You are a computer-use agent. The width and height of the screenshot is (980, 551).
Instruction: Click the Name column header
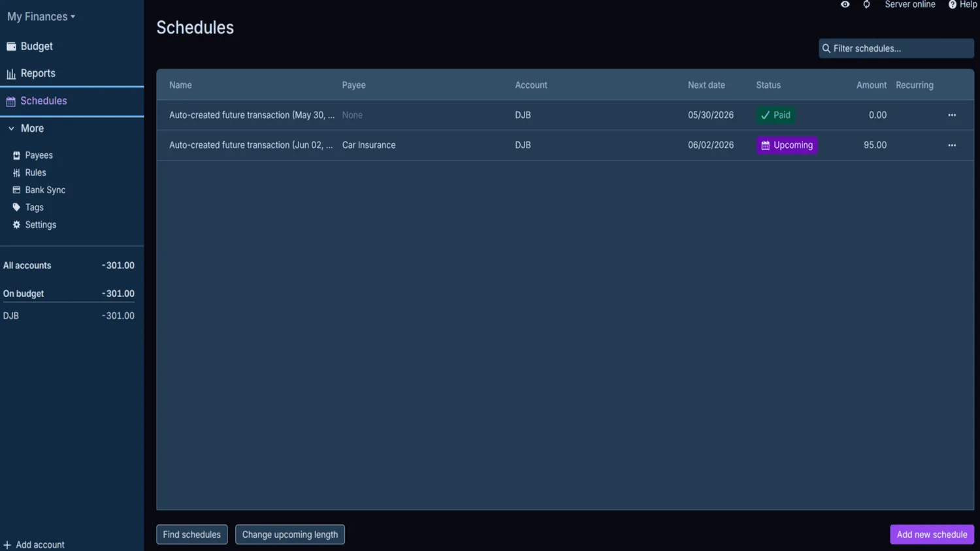(180, 86)
